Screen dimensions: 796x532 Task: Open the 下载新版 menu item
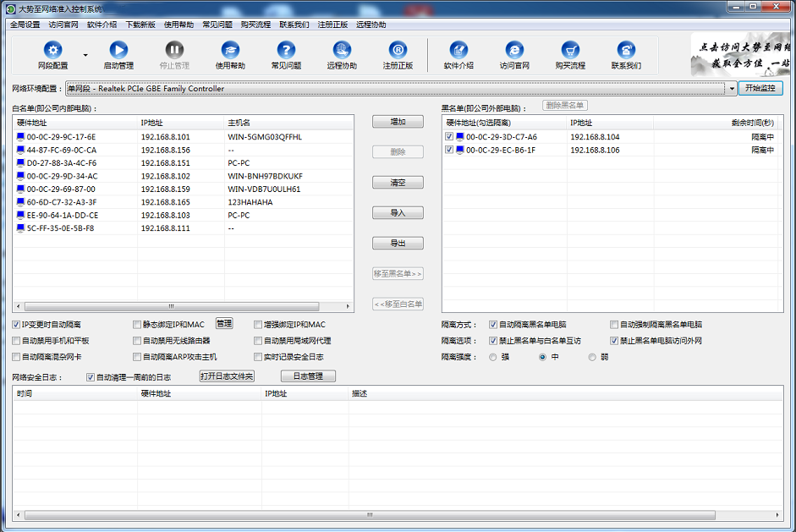click(x=140, y=25)
